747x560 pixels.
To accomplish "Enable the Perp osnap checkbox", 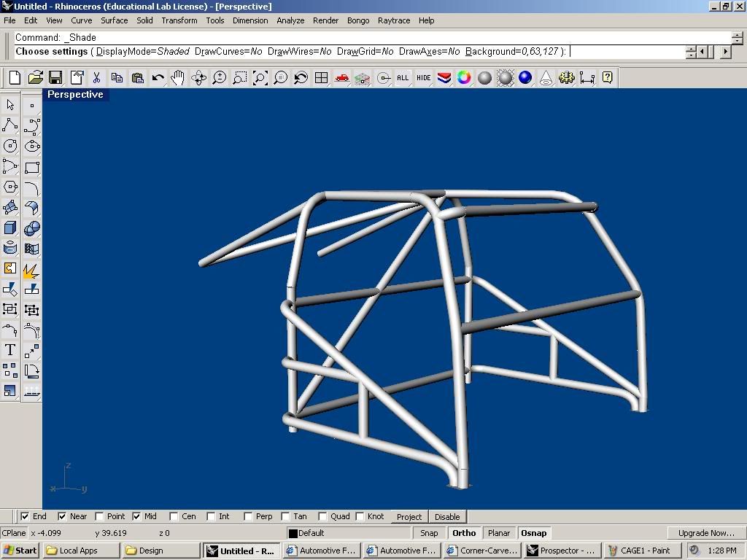I will point(248,516).
